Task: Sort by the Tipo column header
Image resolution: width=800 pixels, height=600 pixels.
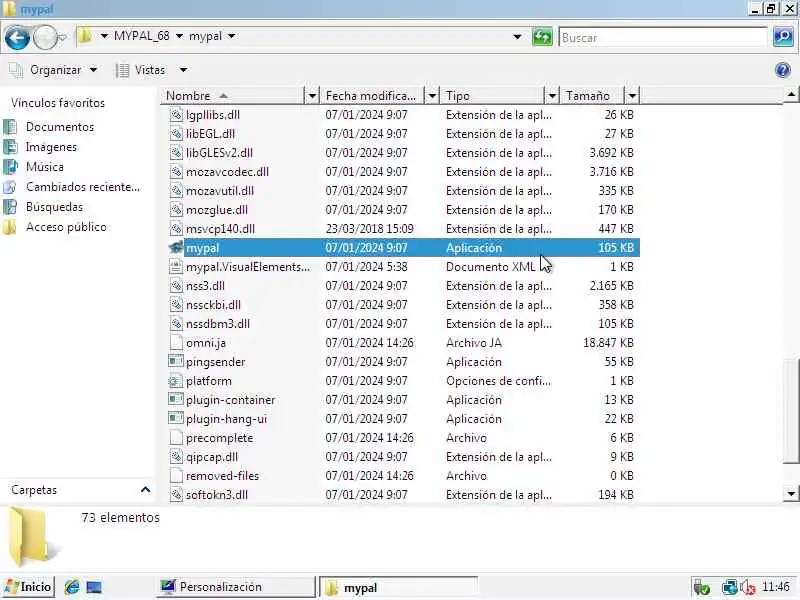Action: (x=492, y=95)
